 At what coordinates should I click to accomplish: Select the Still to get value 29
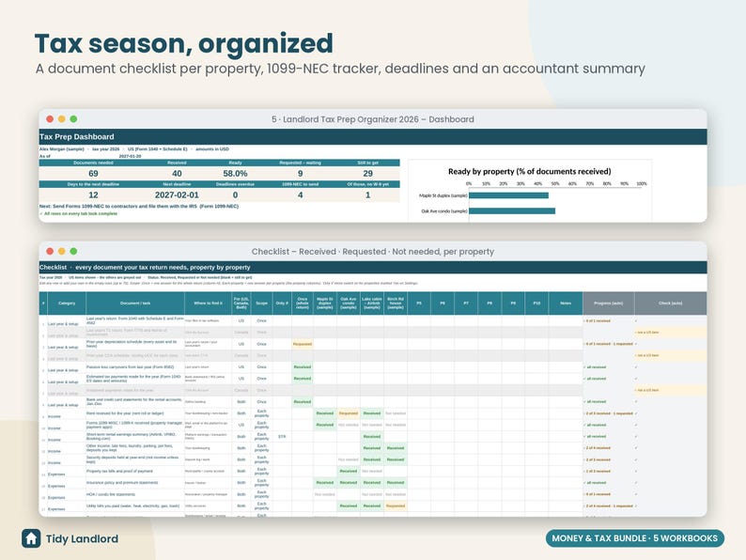(x=367, y=174)
